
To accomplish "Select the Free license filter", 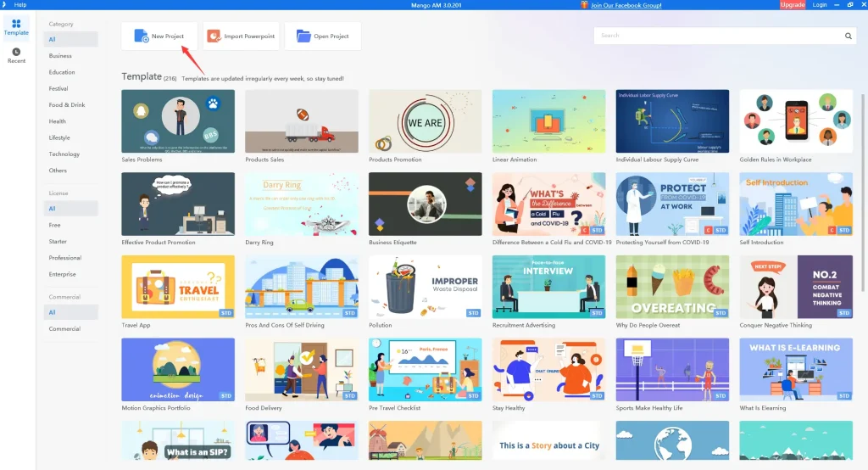I will [55, 225].
